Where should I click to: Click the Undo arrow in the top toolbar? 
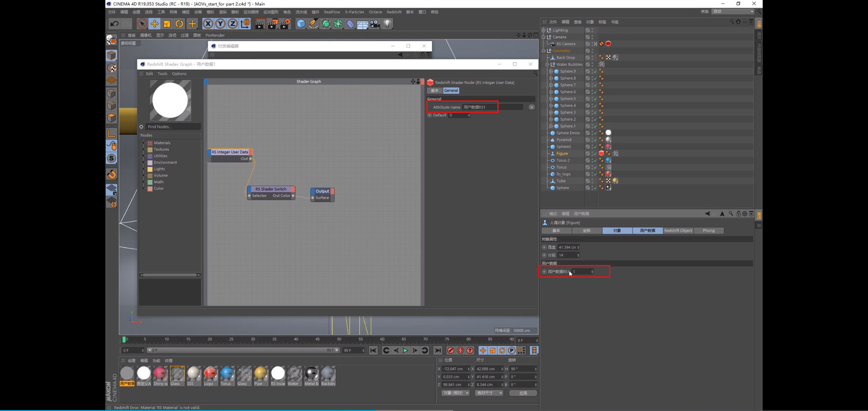tap(114, 24)
